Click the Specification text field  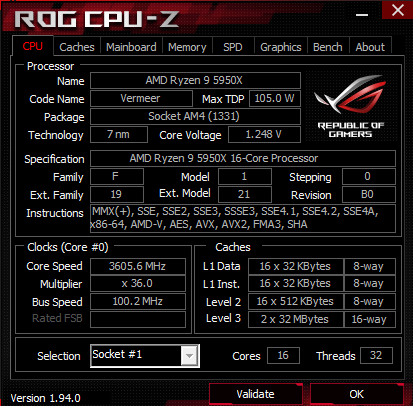pyautogui.click(x=243, y=158)
